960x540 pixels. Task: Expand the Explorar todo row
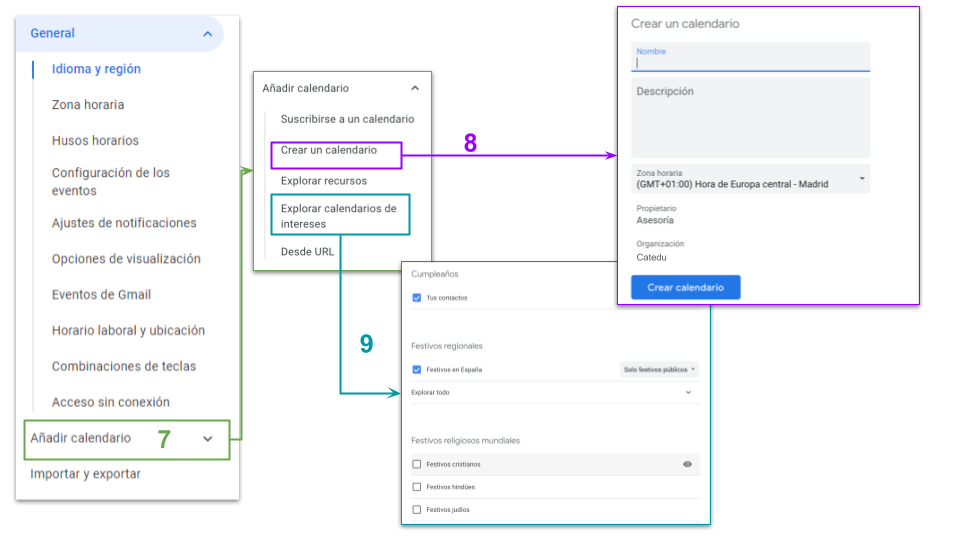[554, 392]
